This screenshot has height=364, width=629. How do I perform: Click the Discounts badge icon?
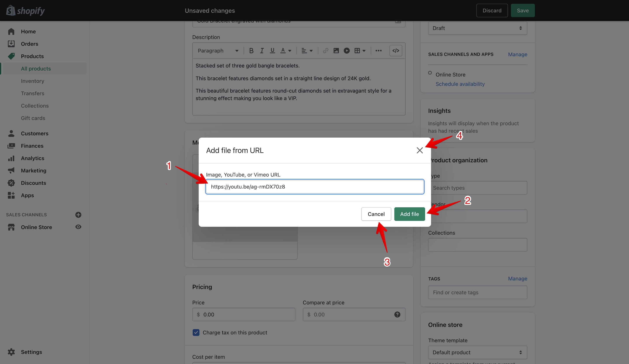pyautogui.click(x=11, y=183)
